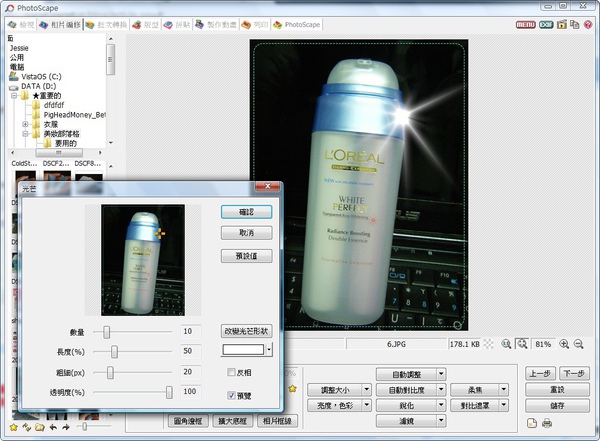The width and height of the screenshot is (600, 441).
Task: Click the favorites star in the bottom-left toolbar
Action: pyautogui.click(x=14, y=427)
